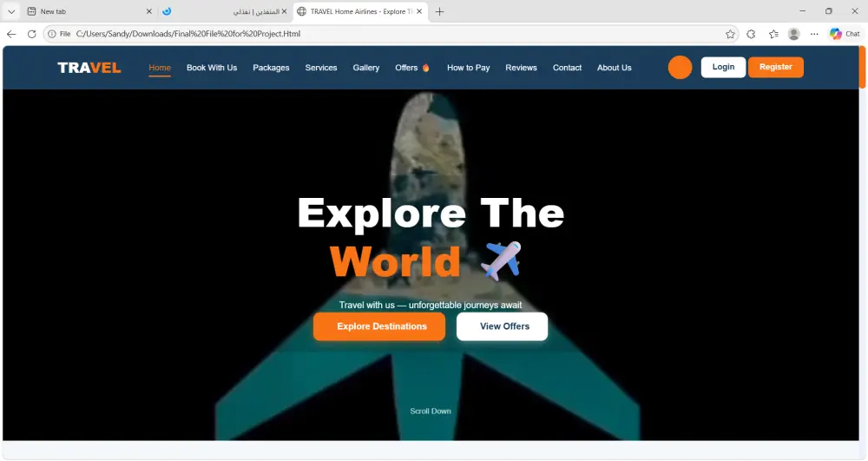
Task: Click the Explore Destinations button
Action: (x=379, y=326)
